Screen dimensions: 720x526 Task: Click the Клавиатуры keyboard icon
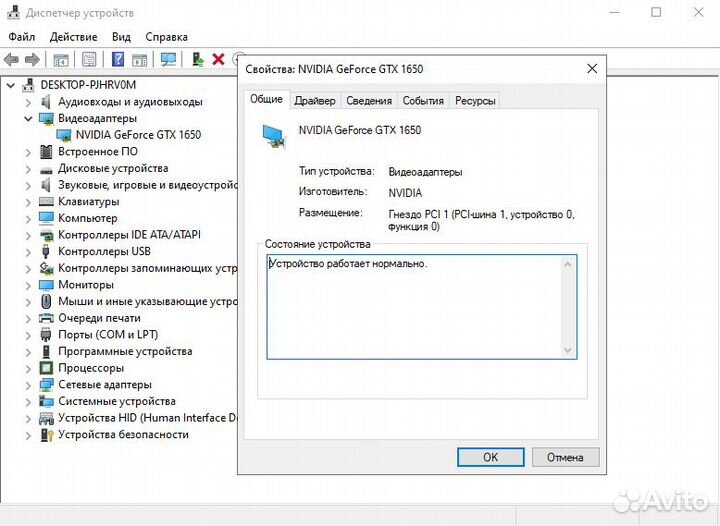click(46, 201)
